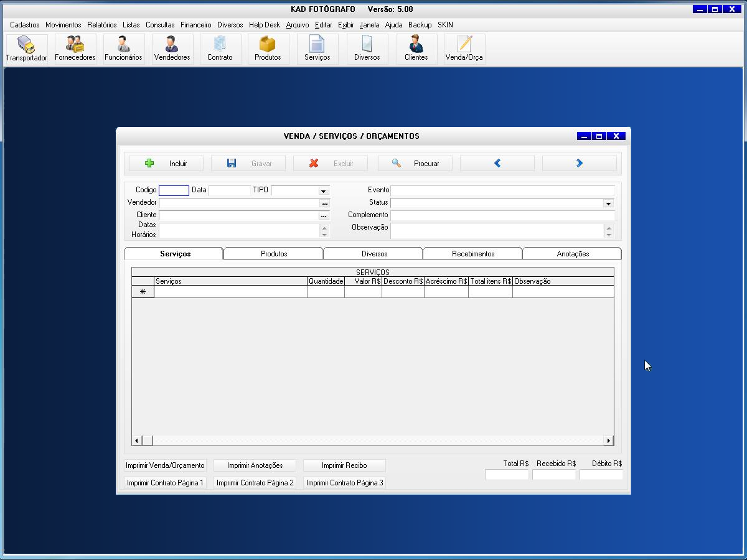Expand the Status dropdown list
Image resolution: width=747 pixels, height=560 pixels.
(x=608, y=203)
